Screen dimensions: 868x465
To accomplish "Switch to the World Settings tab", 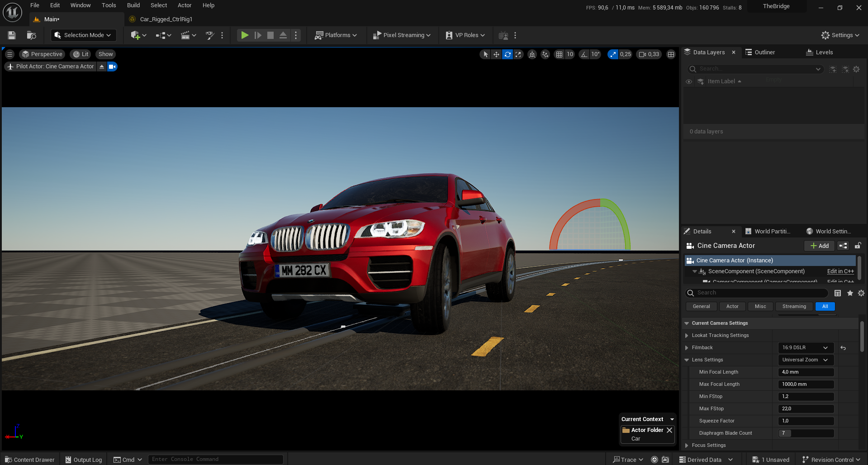I will point(833,232).
